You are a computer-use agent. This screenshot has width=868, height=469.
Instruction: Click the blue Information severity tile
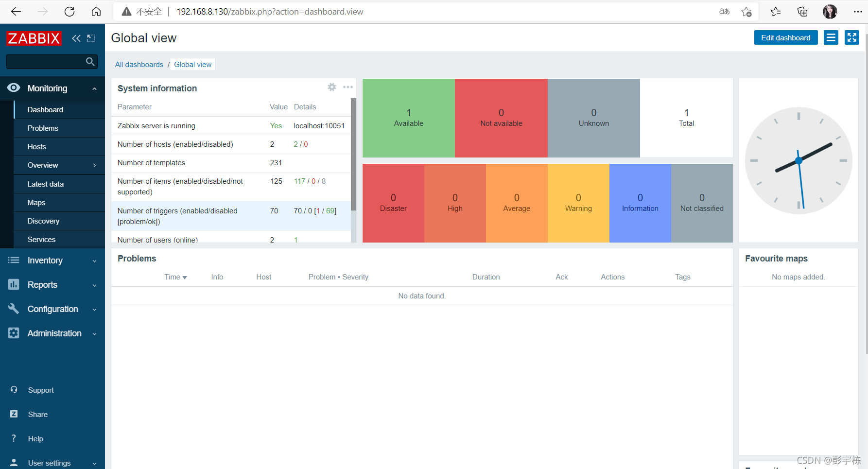coord(640,203)
